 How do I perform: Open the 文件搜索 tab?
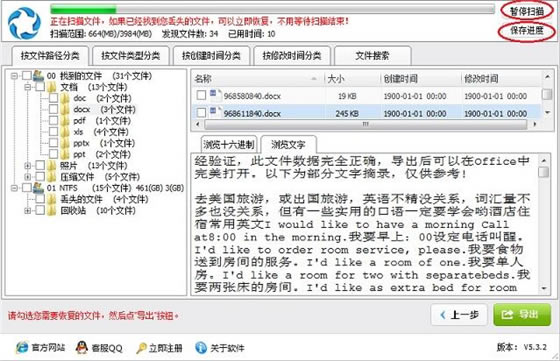372,56
